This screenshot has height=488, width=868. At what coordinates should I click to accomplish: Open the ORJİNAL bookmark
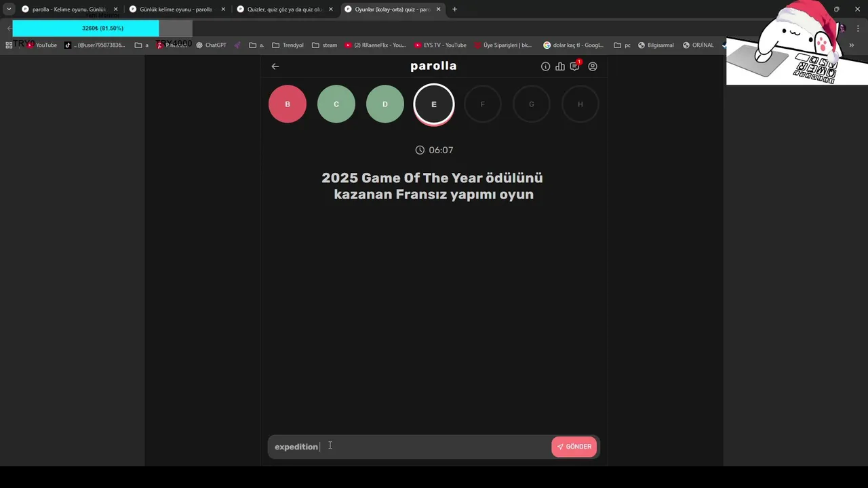click(x=698, y=45)
